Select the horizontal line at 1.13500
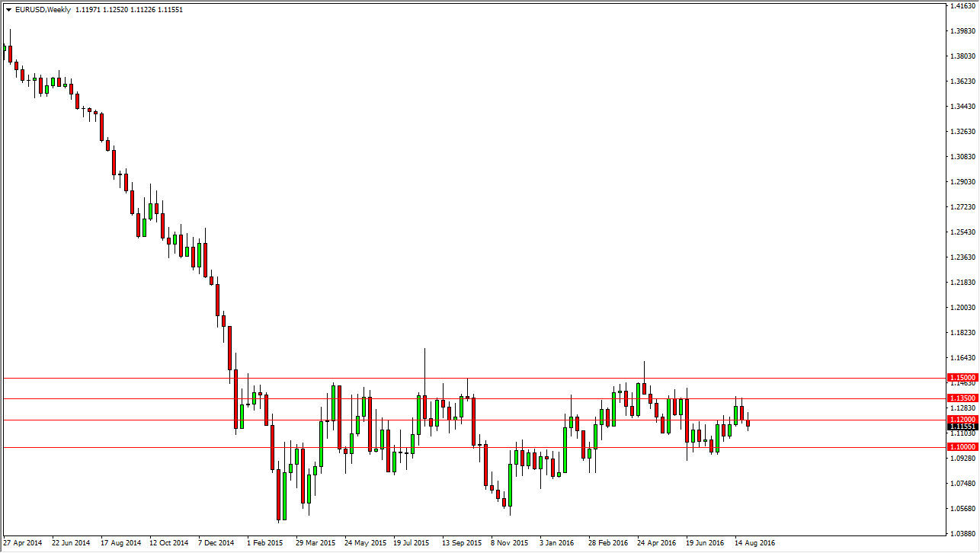 [x=457, y=398]
